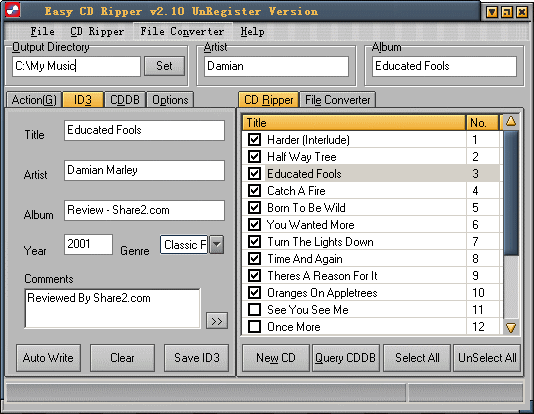Open the Genre dropdown arrow
The width and height of the screenshot is (534, 414).
[x=217, y=244]
